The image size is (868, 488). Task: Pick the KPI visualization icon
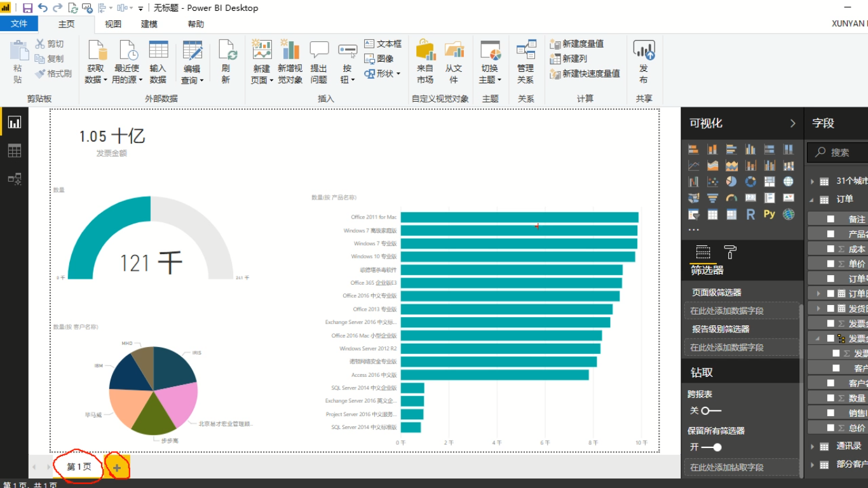tap(789, 198)
